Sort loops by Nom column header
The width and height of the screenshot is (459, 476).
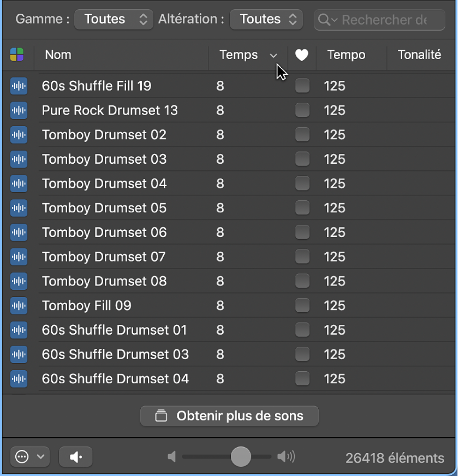(x=120, y=55)
